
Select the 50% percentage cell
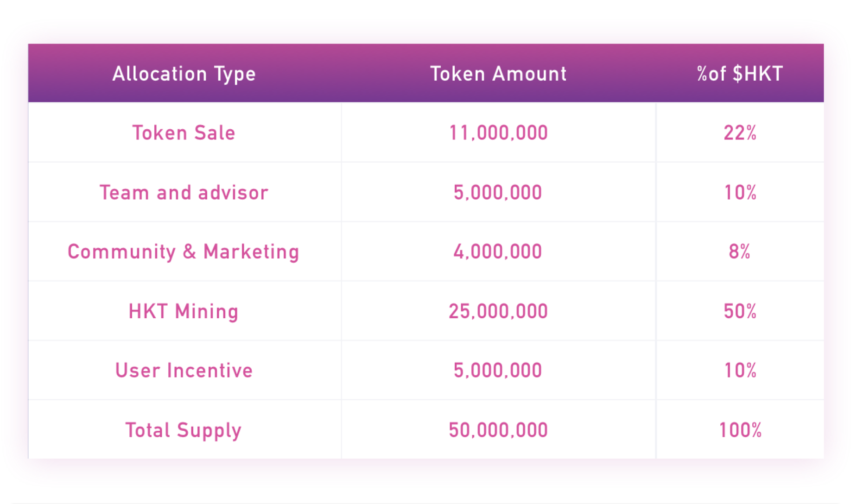740,311
